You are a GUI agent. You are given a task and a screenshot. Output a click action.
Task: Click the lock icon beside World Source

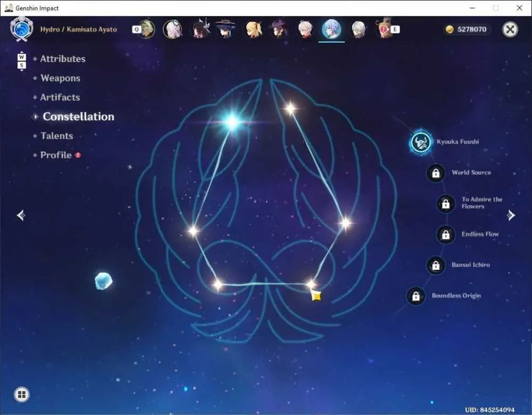[436, 173]
